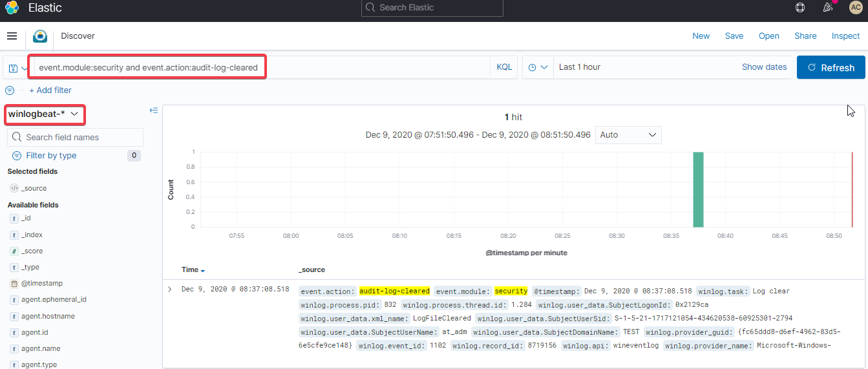Click the _id text field type icon
Image resolution: width=868 pixels, height=369 pixels.
(x=14, y=218)
